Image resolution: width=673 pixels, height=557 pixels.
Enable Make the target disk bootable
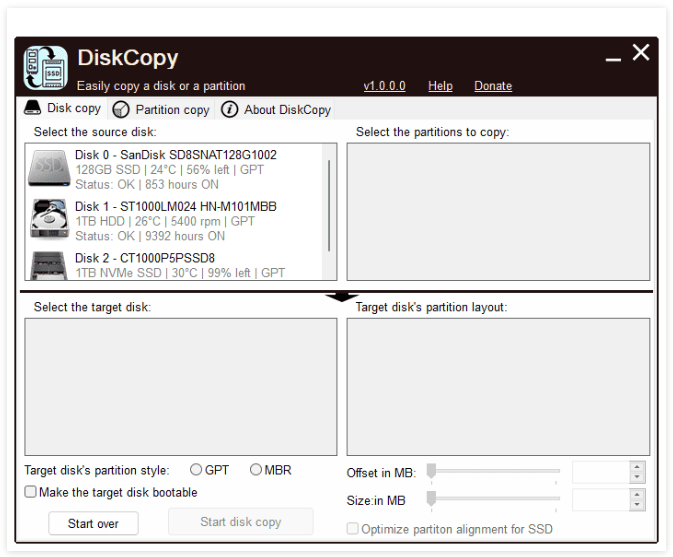tap(30, 491)
